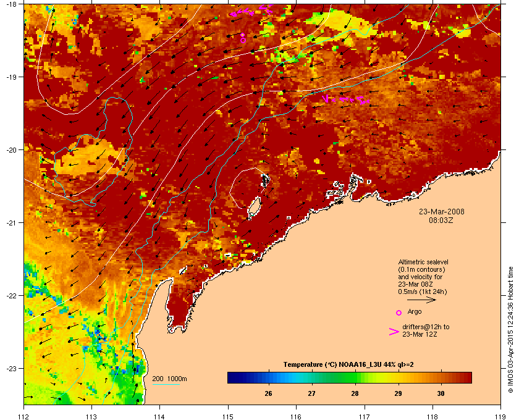Click the longitude label 112
Image resolution: width=519 pixels, height=420 pixels.
click(x=23, y=416)
